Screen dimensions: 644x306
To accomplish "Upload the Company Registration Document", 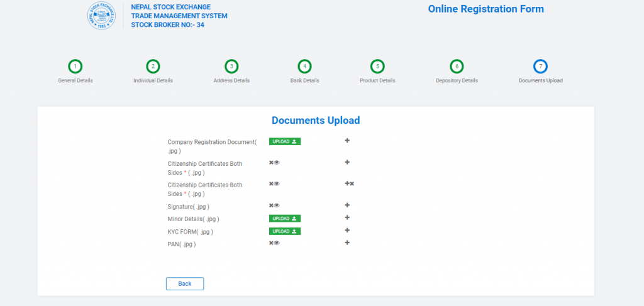I will [x=285, y=141].
